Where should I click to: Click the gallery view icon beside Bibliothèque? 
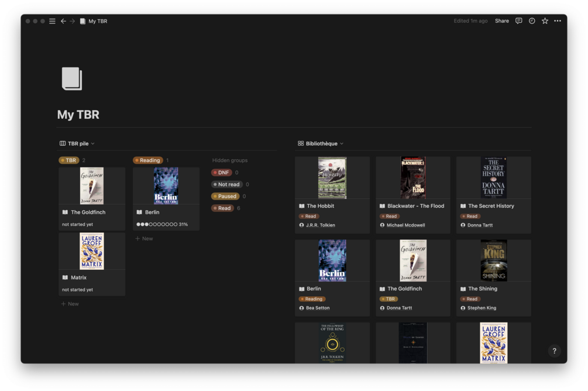301,143
